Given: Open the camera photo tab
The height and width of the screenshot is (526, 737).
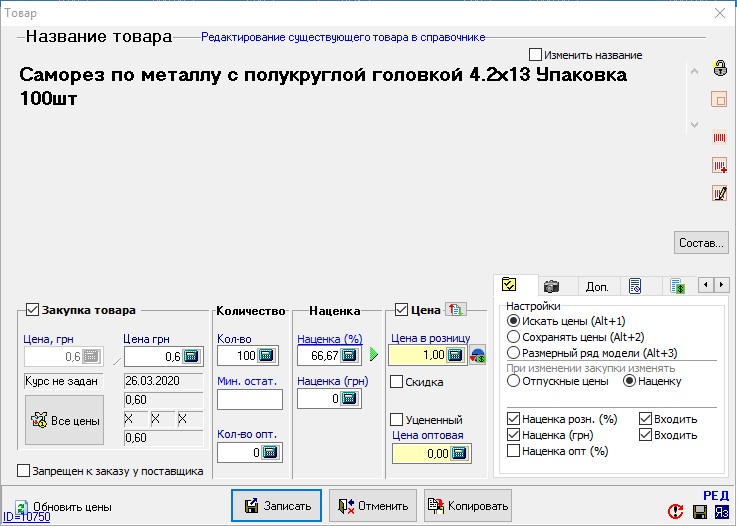Looking at the screenshot, I should pyautogui.click(x=551, y=286).
